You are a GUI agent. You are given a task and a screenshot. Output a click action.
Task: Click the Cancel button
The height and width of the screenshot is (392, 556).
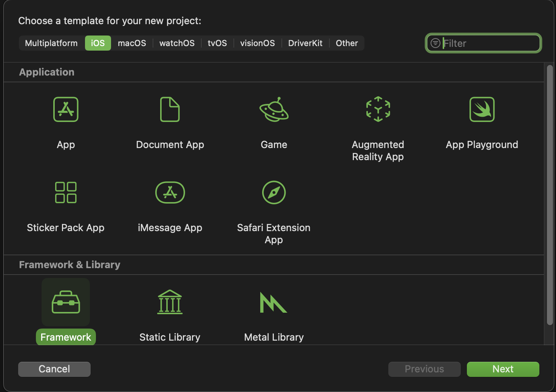[x=54, y=369]
